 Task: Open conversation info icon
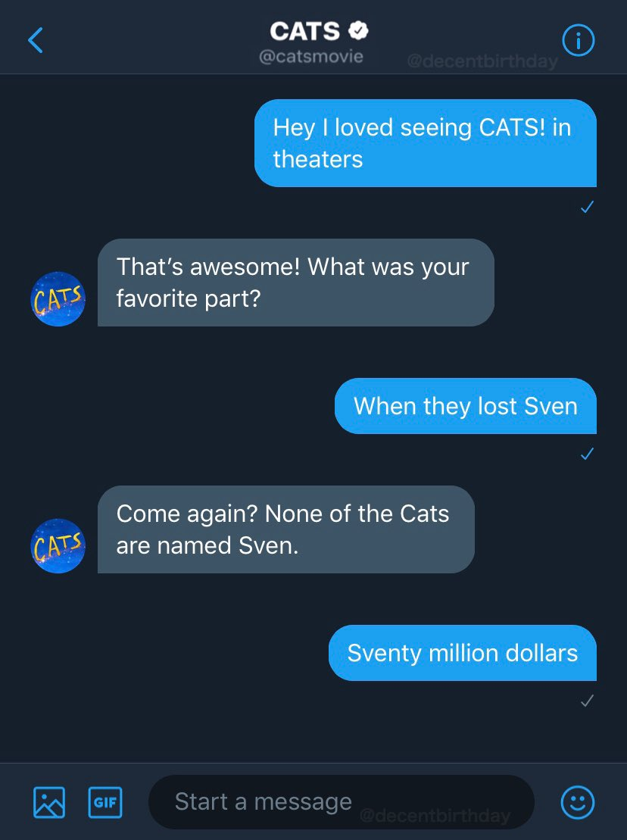(x=579, y=41)
